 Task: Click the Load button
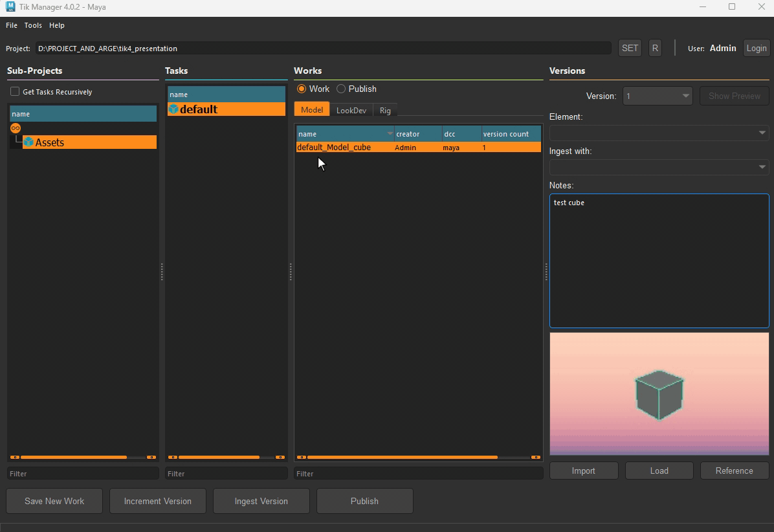659,471
